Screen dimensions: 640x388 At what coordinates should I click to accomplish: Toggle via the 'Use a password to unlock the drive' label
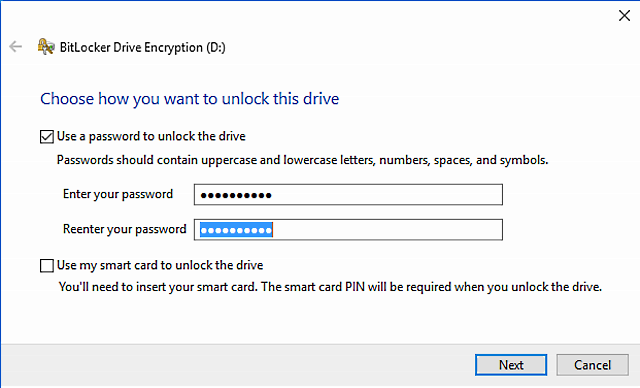click(x=151, y=136)
